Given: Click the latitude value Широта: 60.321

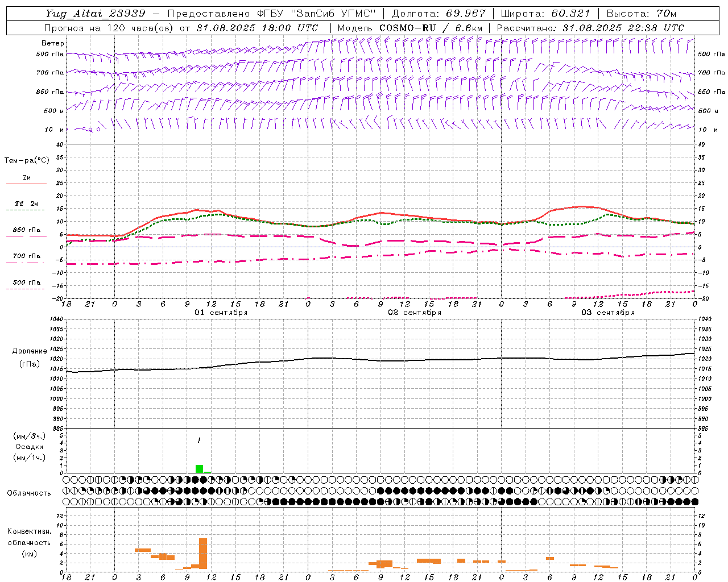Looking at the screenshot, I should [545, 14].
